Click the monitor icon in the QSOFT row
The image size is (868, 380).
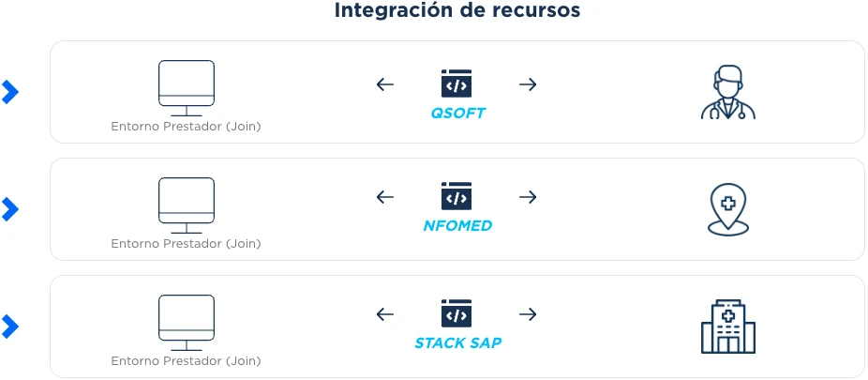click(186, 86)
